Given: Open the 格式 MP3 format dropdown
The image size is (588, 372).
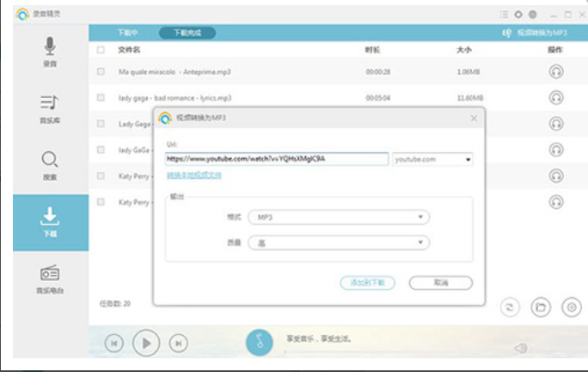Looking at the screenshot, I should [337, 217].
